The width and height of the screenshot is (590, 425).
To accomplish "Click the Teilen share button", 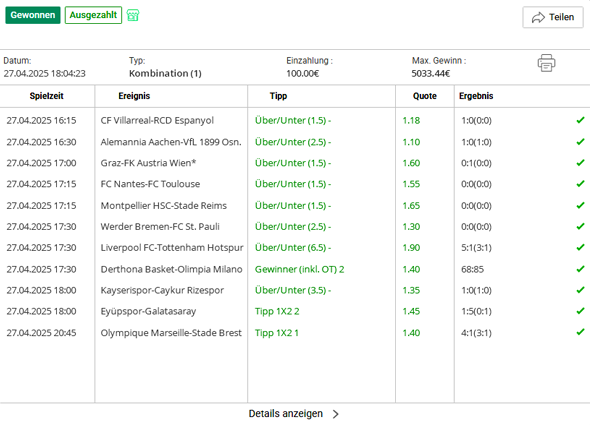I will click(553, 17).
